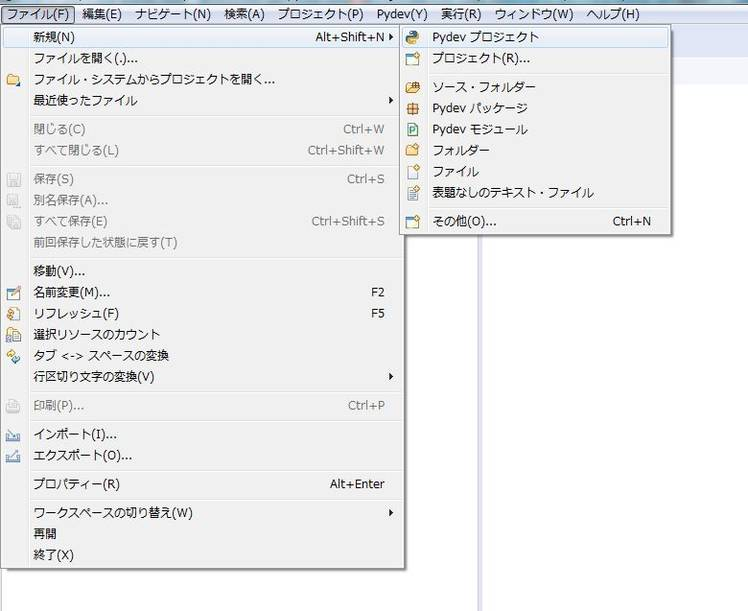The height and width of the screenshot is (611, 748).
Task: Expand 行区切り文字の変換(V) submenu arrow
Action: 391,377
